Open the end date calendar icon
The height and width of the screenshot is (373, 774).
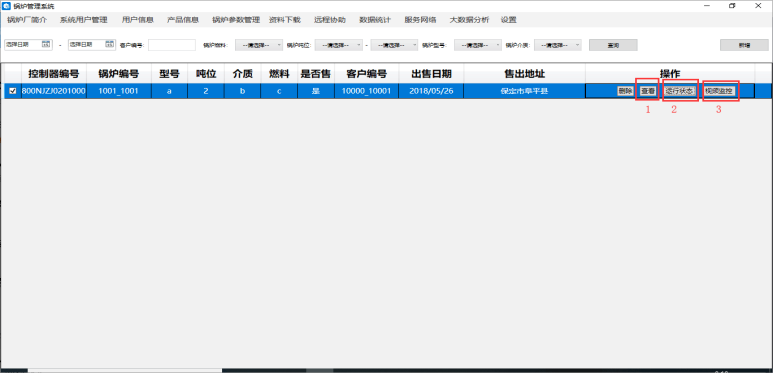point(110,44)
